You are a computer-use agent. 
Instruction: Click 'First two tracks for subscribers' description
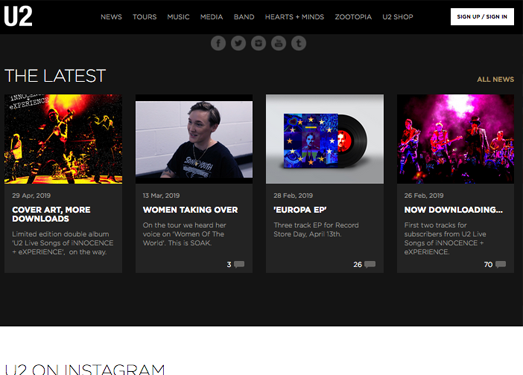445,238
